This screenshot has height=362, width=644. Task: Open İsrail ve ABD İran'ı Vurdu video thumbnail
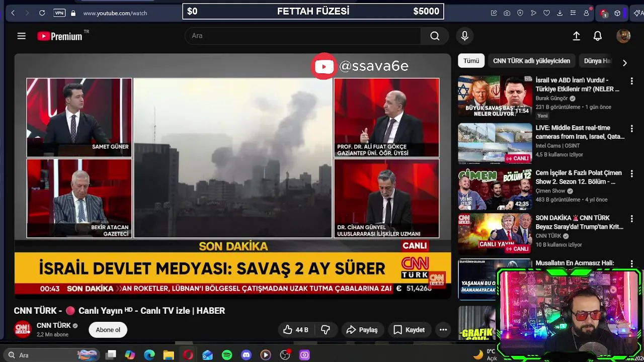(x=495, y=97)
